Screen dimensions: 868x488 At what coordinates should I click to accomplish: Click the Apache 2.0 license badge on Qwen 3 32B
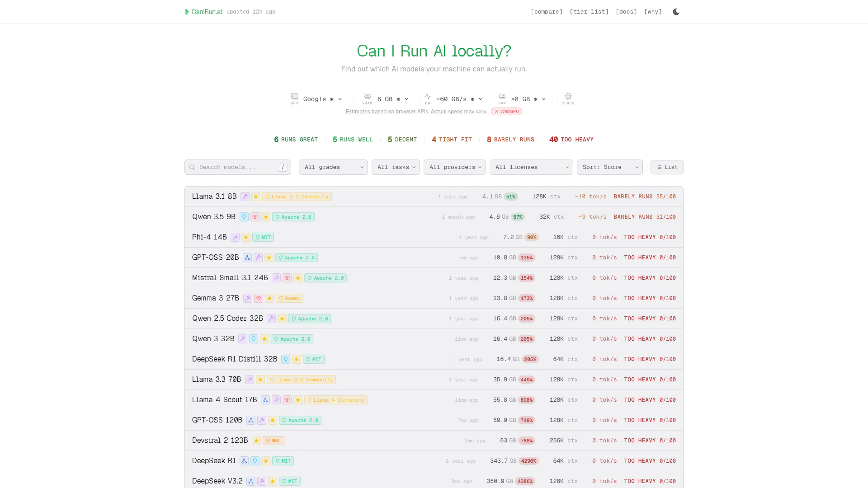coord(292,339)
